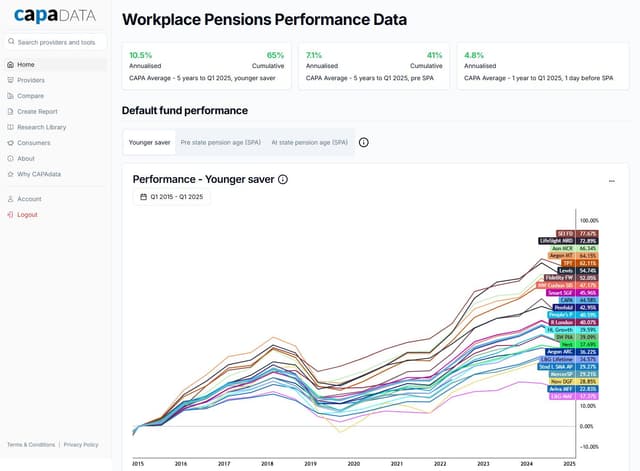Image resolution: width=640 pixels, height=471 pixels.
Task: Click the Logout icon
Action: [10, 214]
